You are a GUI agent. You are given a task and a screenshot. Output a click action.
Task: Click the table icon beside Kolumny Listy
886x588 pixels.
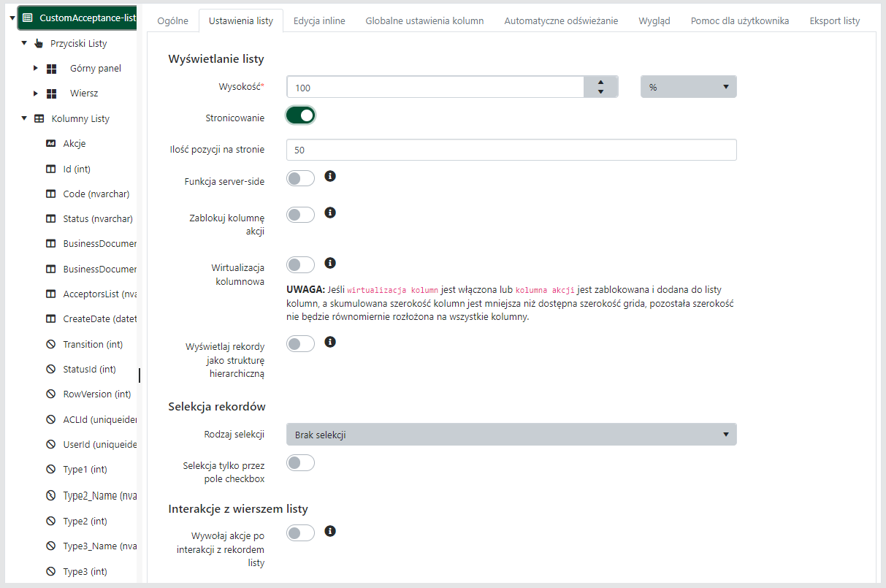(39, 118)
